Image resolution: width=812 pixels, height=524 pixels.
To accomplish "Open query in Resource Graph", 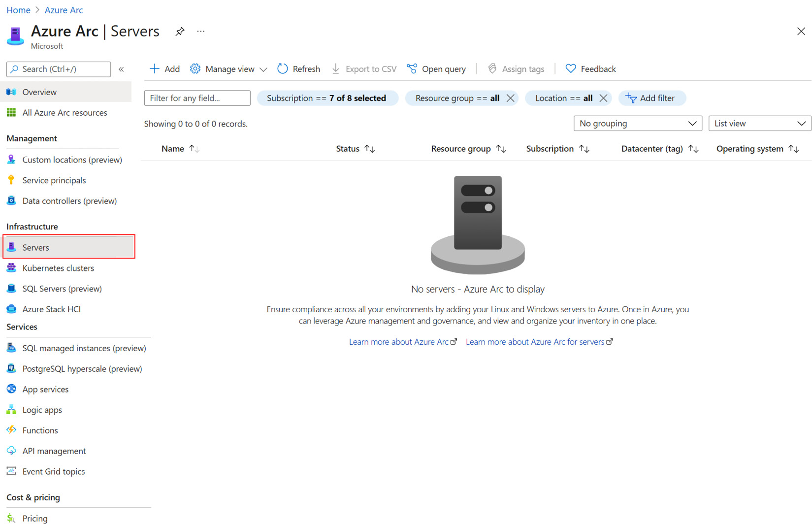I will click(x=436, y=69).
